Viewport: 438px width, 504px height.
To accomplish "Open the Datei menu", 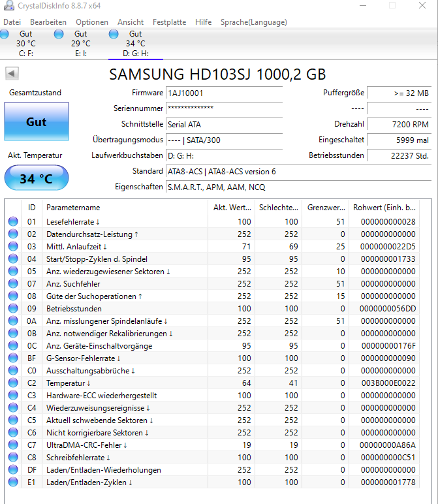I will (12, 22).
